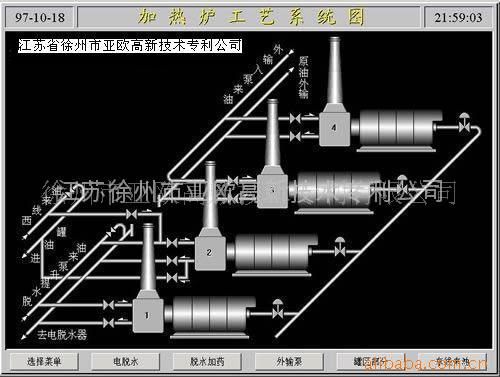Click gate valve on 西线 pipeline branch

[x=132, y=214]
